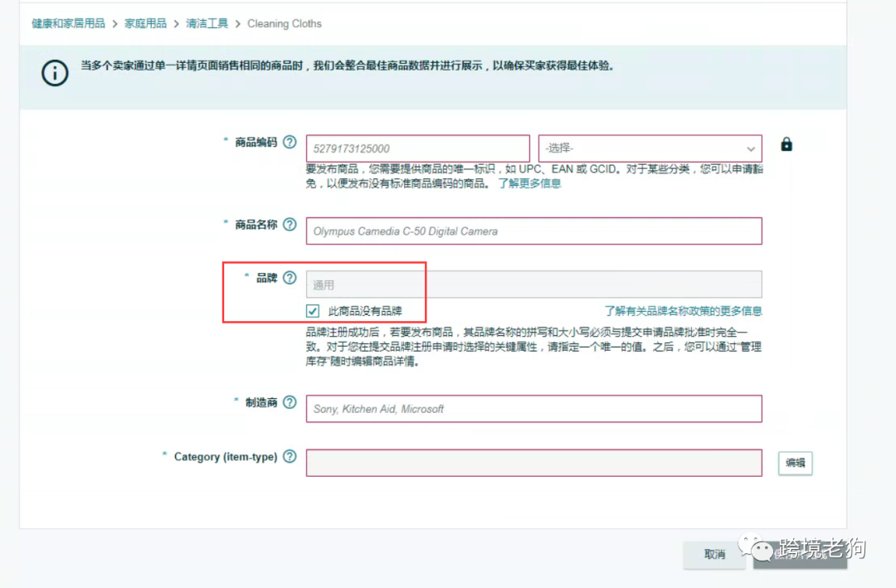Screen dimensions: 896x588
Task: Click the lock icon beside the ID dropdown
Action: click(785, 143)
